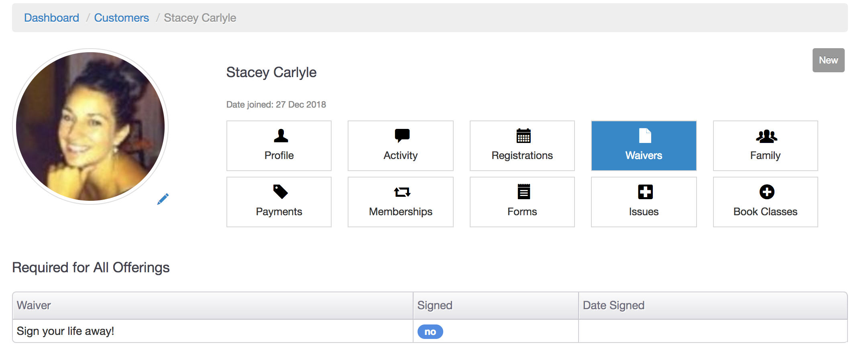Click the blue 'no' signed badge

tap(430, 332)
